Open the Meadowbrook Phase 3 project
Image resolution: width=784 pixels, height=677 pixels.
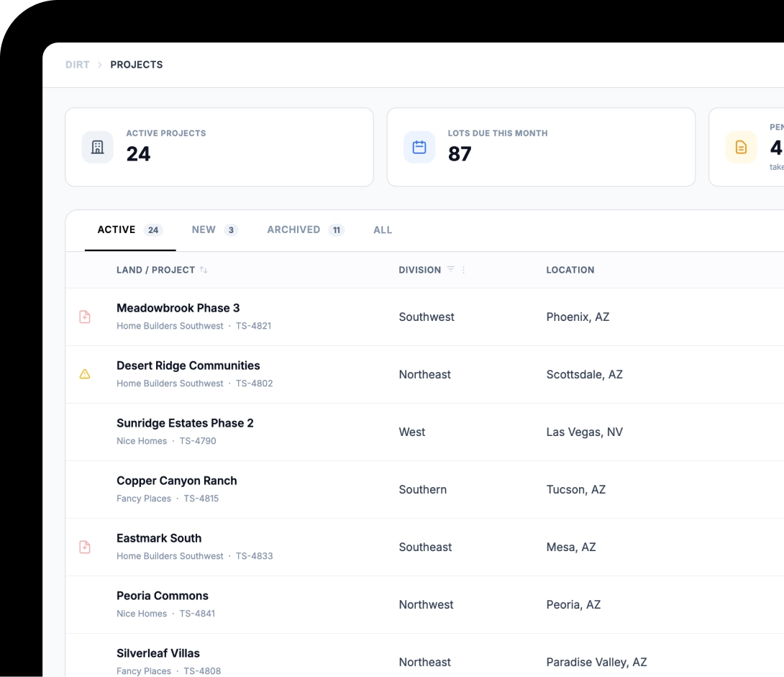[x=178, y=308]
